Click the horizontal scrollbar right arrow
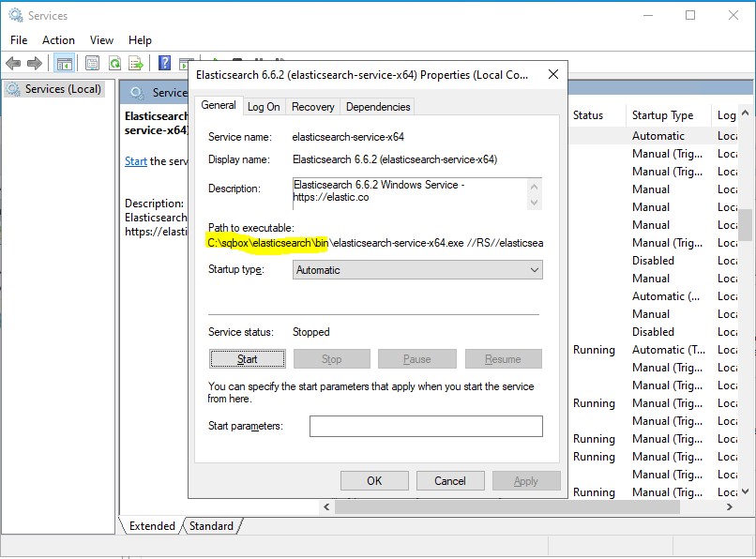The width and height of the screenshot is (756, 559). pyautogui.click(x=729, y=506)
